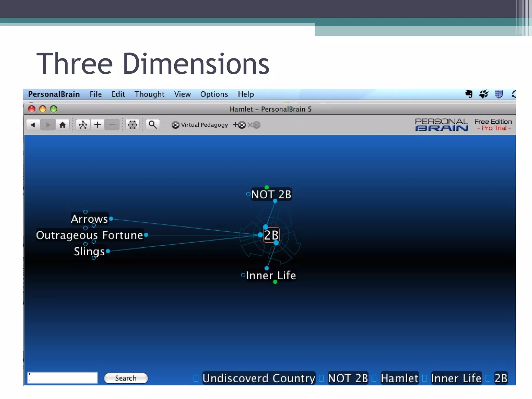Select the Slings thought
532x399 pixels.
point(89,251)
